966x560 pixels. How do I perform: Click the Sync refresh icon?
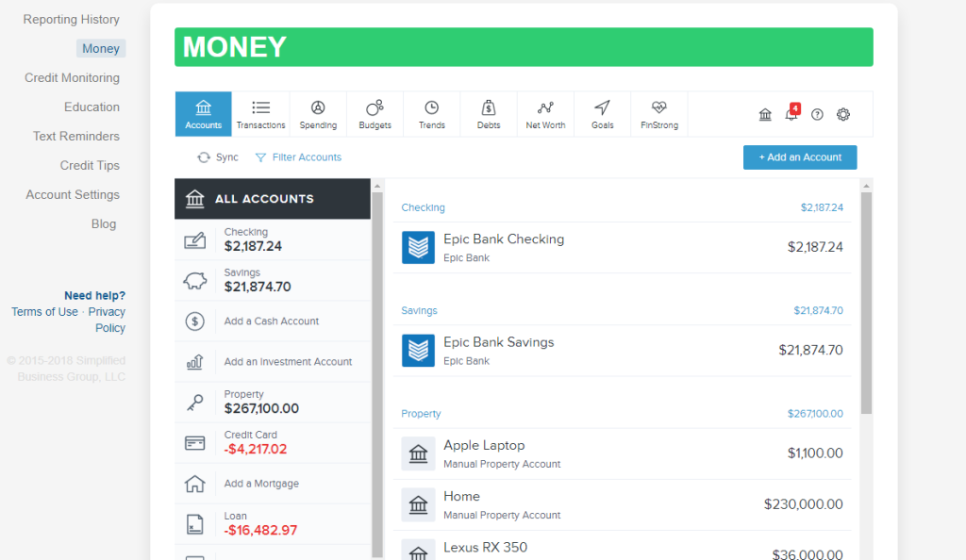tap(202, 156)
